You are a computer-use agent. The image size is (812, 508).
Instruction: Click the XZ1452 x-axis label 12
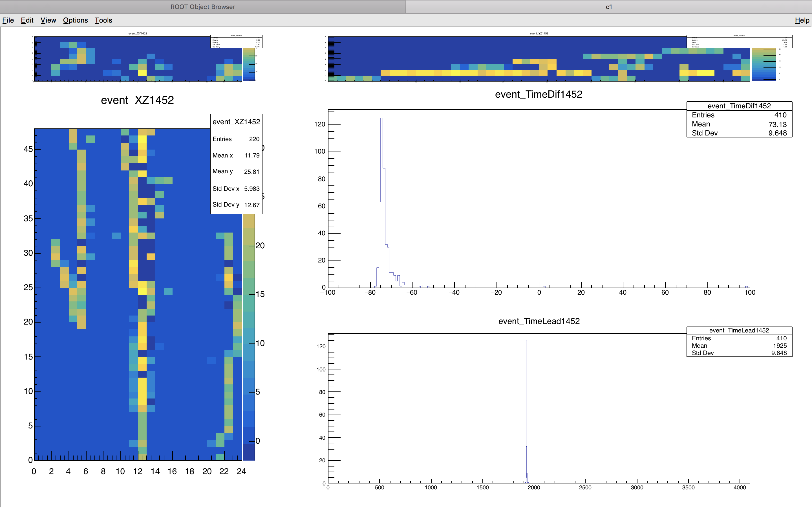pyautogui.click(x=138, y=472)
